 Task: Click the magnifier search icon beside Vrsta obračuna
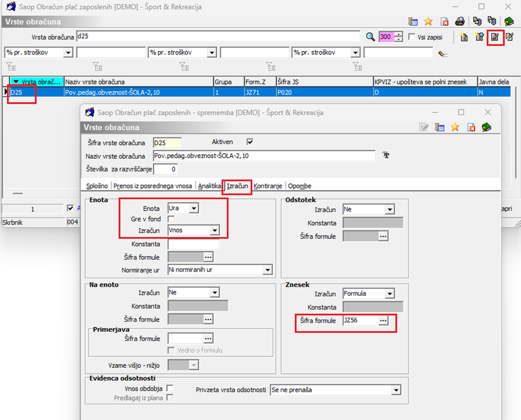[x=370, y=37]
